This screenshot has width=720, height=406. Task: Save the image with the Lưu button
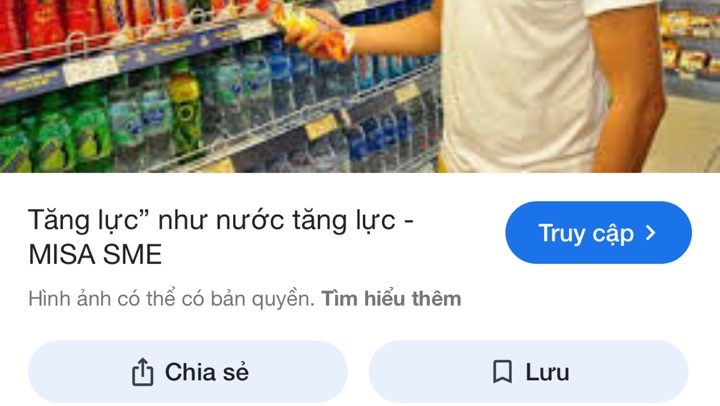pyautogui.click(x=528, y=372)
